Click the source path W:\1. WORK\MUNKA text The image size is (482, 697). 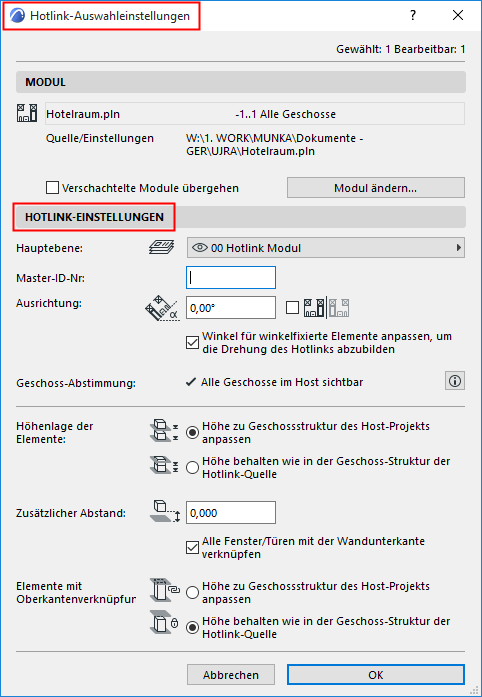(x=275, y=144)
